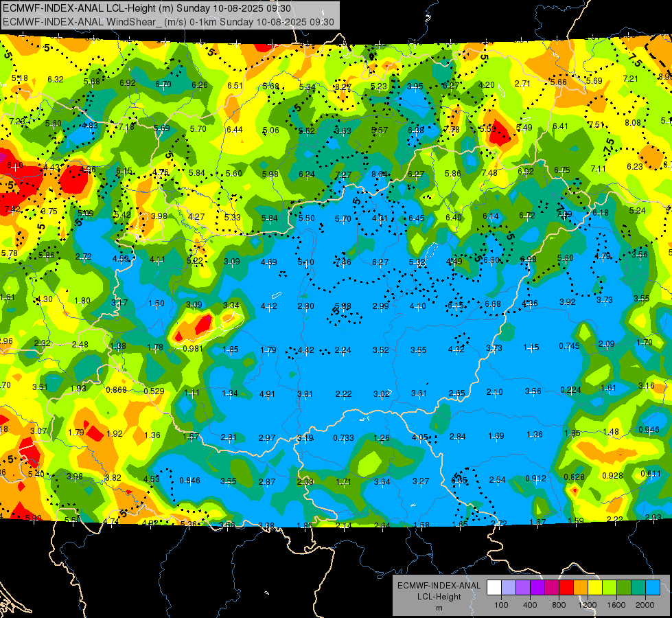
Task: Click the wind shear value 7.78
Action: (452, 129)
